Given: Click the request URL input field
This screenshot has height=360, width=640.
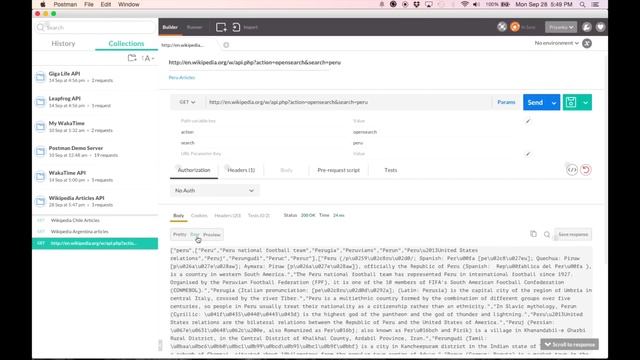Looking at the screenshot, I should tap(348, 102).
